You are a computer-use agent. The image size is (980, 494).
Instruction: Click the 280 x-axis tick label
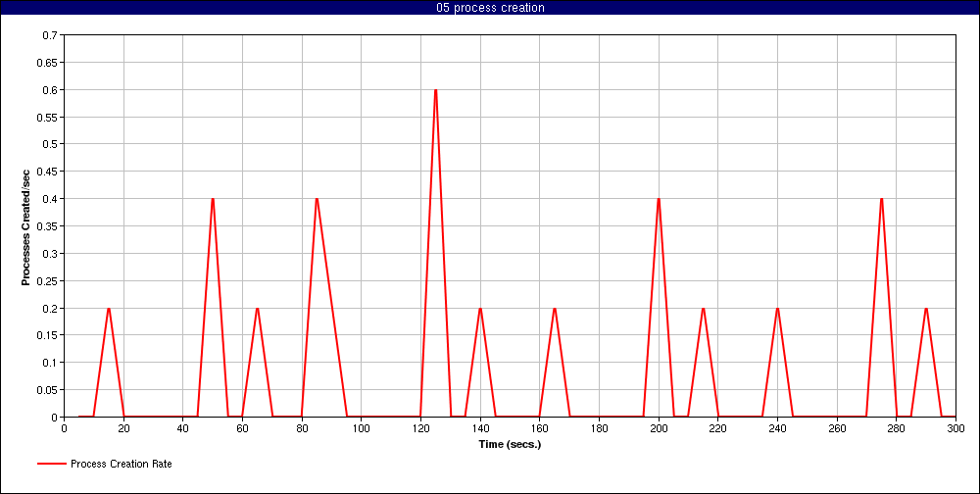tap(897, 428)
